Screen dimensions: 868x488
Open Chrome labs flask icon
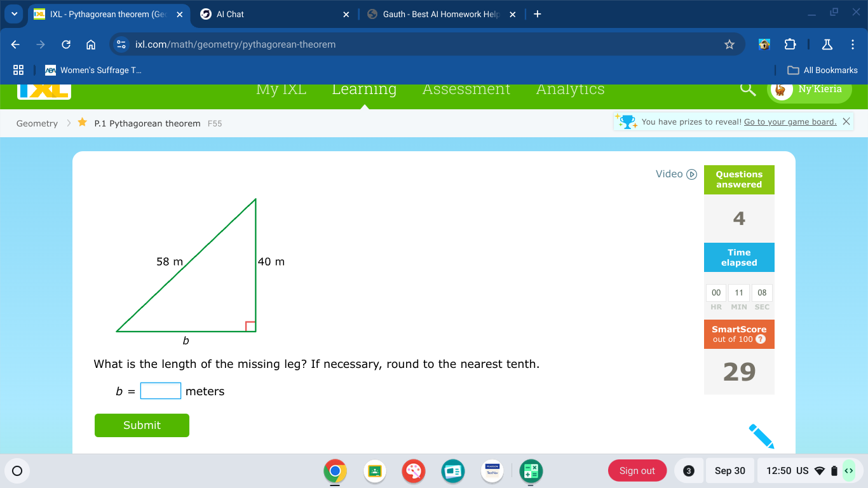(827, 44)
